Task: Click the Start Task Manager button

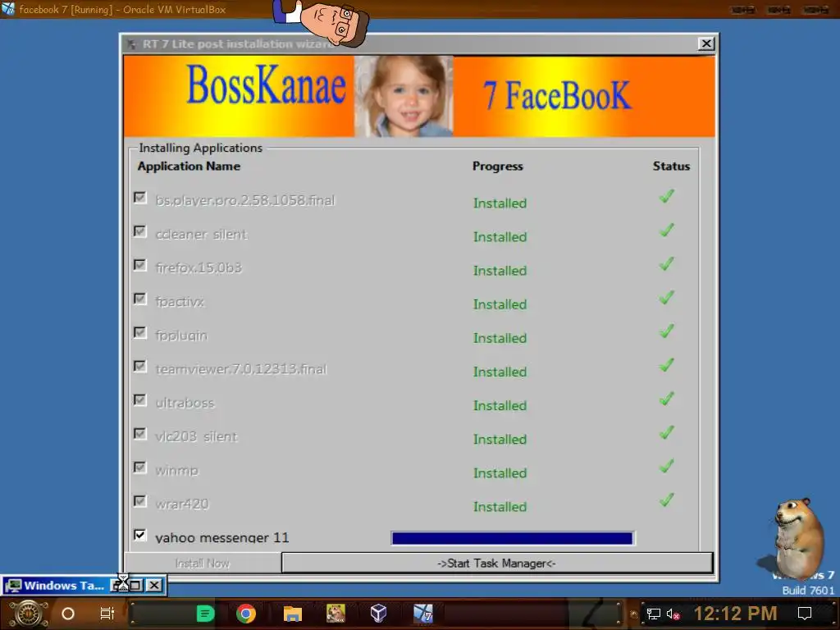Action: pos(497,563)
